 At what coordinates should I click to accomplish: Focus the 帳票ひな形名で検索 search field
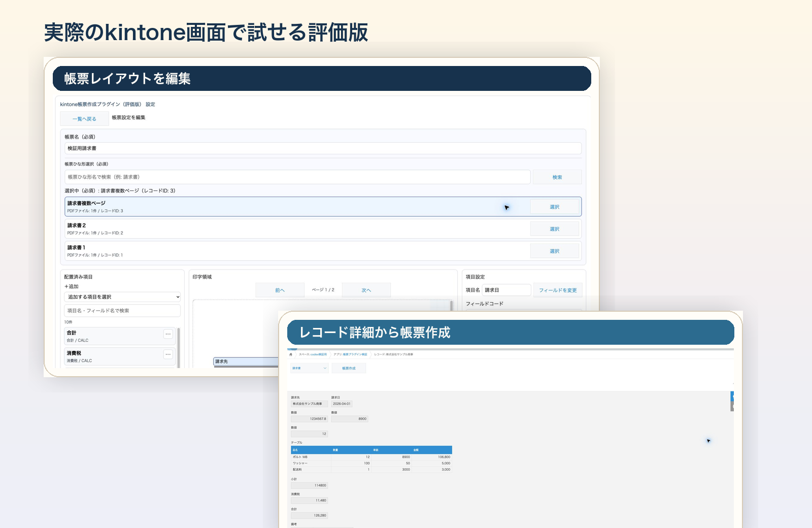click(x=297, y=177)
